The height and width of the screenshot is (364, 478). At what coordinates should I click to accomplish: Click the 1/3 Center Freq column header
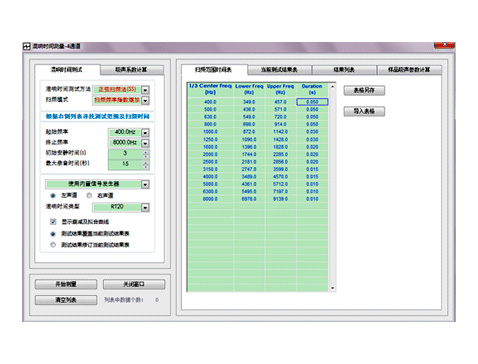(x=210, y=89)
